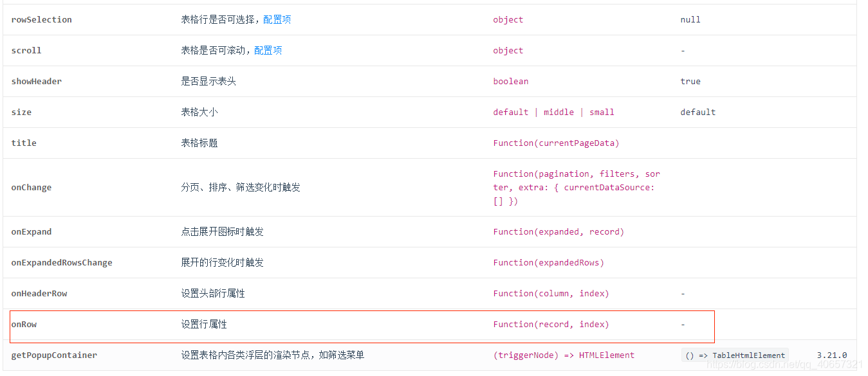Select the rowSelection property name
Viewport: 868px width, 376px height.
coord(41,19)
